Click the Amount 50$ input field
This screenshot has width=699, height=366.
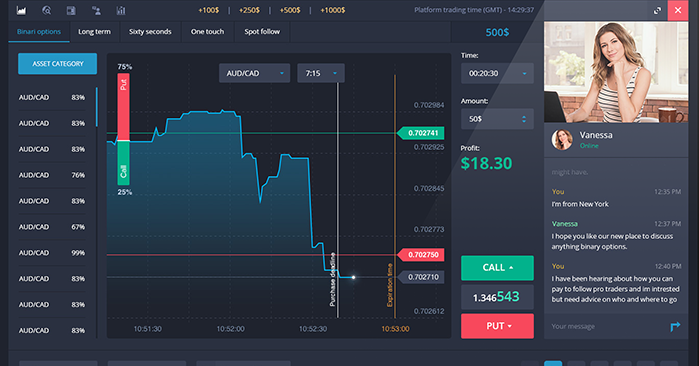click(497, 119)
